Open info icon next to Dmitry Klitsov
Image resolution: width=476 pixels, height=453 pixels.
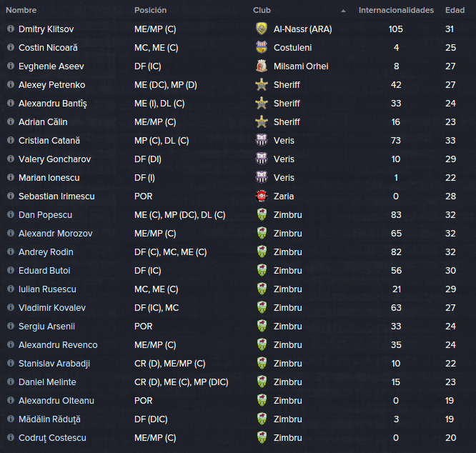point(11,29)
